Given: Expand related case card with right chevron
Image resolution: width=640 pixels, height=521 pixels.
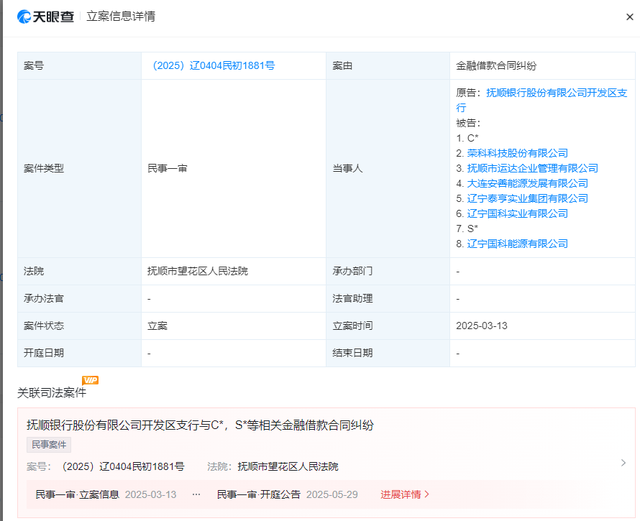Looking at the screenshot, I should (623, 463).
